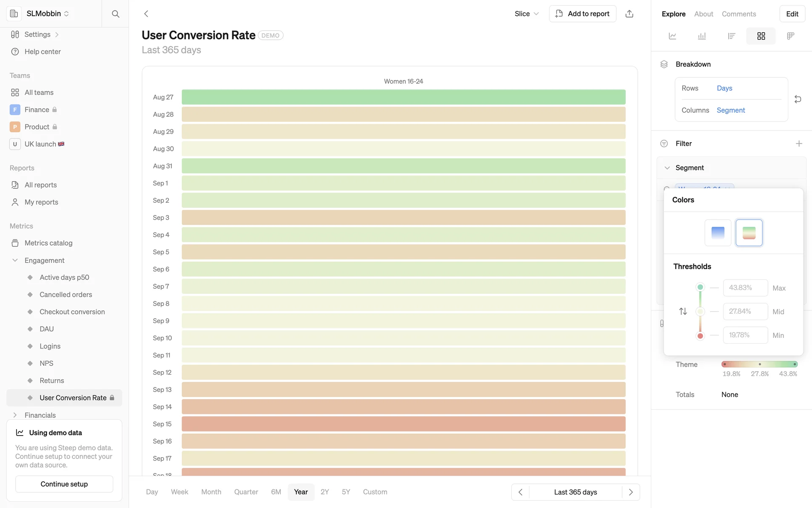The width and height of the screenshot is (812, 508).
Task: Collapse the Engagement metrics group
Action: [15, 260]
